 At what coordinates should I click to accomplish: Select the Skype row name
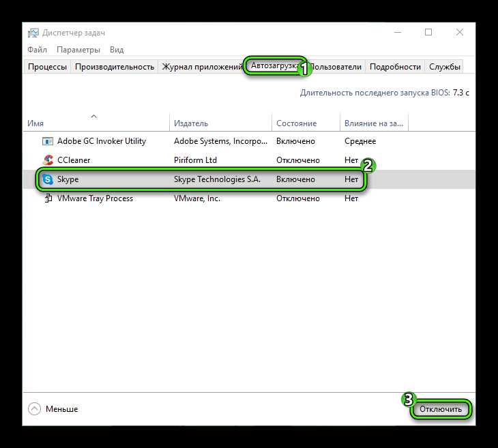pos(68,179)
